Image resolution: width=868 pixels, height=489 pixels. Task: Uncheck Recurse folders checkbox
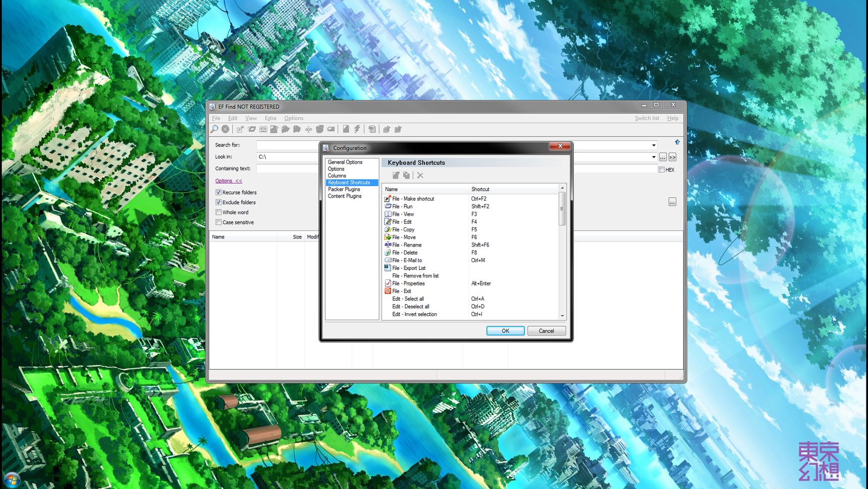[219, 192]
